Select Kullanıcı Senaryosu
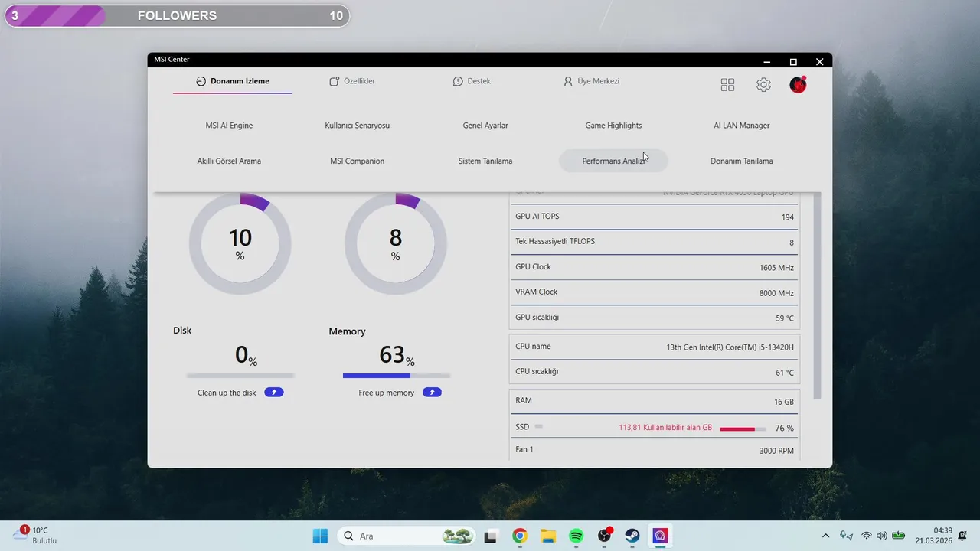This screenshot has height=551, width=980. pyautogui.click(x=358, y=126)
